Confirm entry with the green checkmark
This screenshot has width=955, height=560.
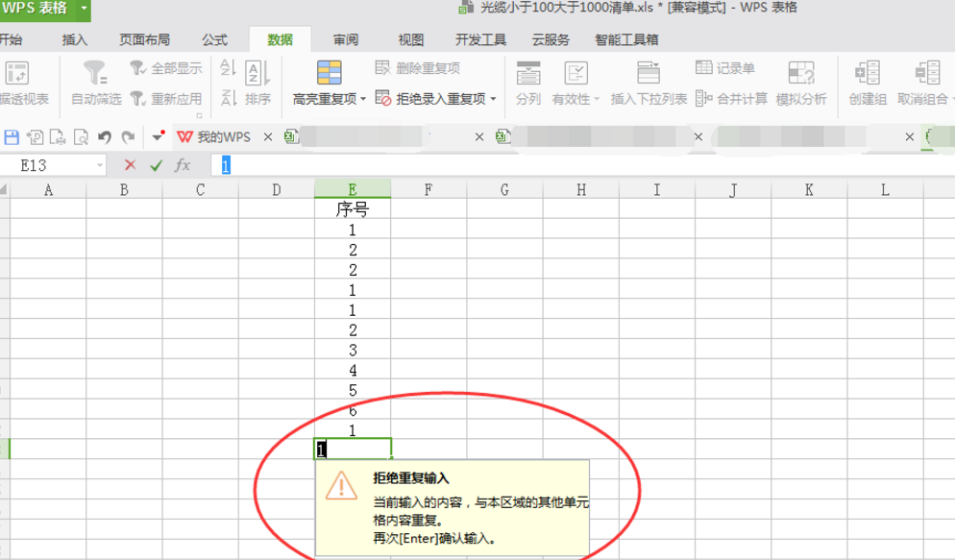coord(157,163)
